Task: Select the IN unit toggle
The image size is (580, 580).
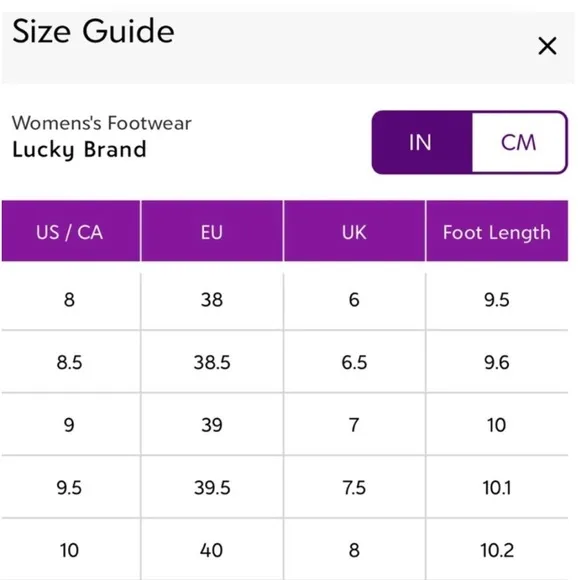Action: [x=422, y=142]
